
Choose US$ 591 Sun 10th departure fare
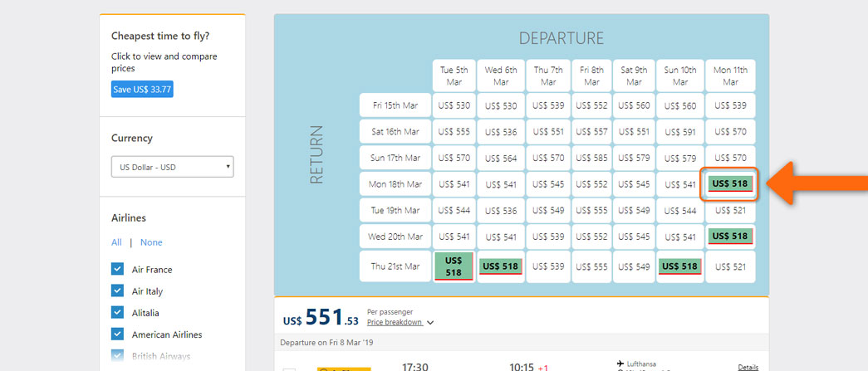tap(679, 132)
